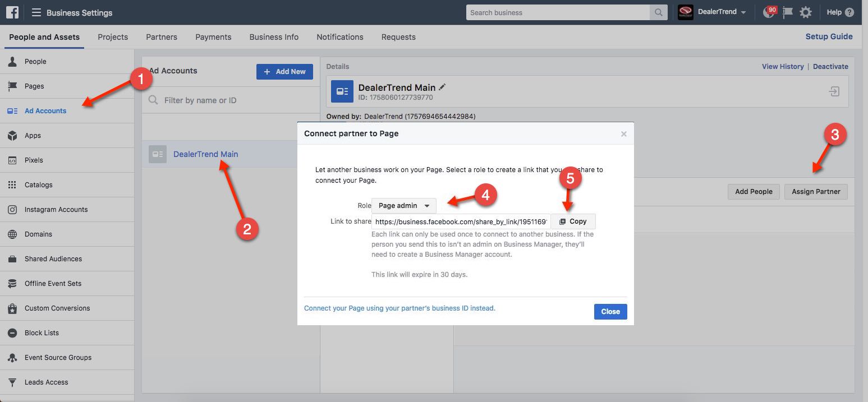Image resolution: width=868 pixels, height=402 pixels.
Task: Click the Domains globe sidebar icon
Action: [12, 234]
